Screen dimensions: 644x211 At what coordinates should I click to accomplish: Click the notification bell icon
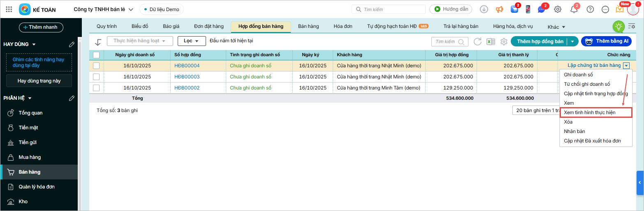574,9
